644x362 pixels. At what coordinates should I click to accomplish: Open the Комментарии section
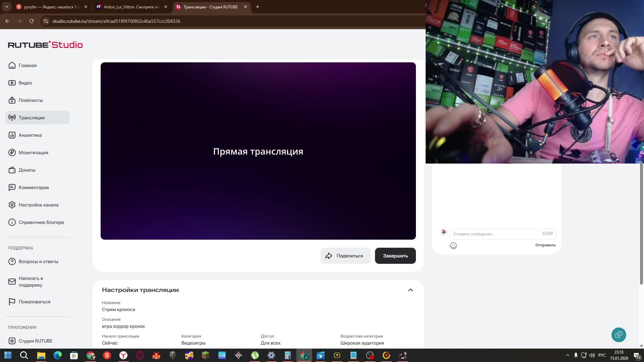pyautogui.click(x=34, y=187)
